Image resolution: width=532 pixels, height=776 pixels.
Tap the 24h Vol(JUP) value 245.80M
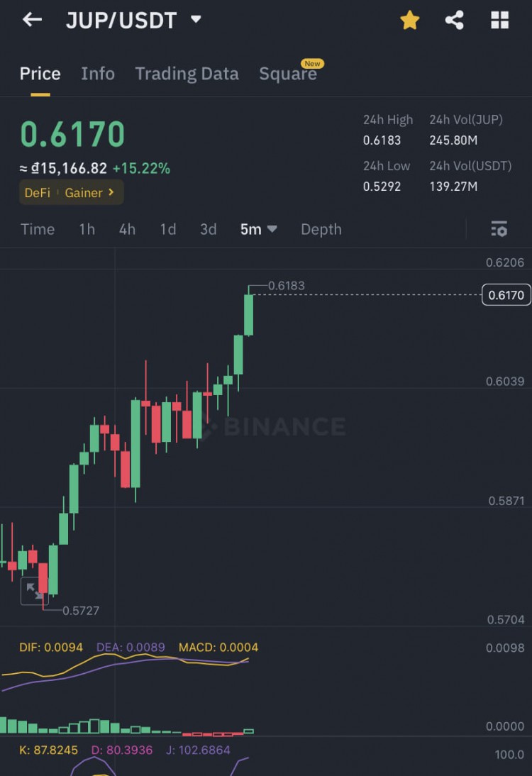[x=453, y=140]
